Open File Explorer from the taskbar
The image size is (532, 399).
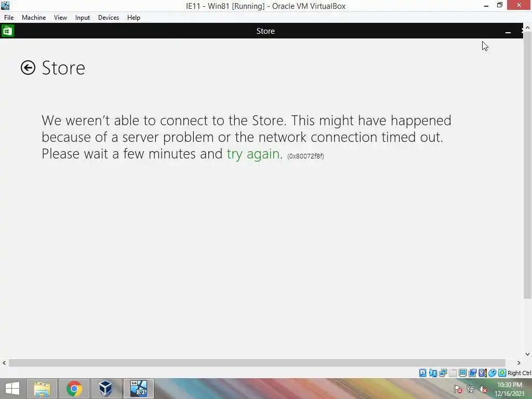click(42, 389)
